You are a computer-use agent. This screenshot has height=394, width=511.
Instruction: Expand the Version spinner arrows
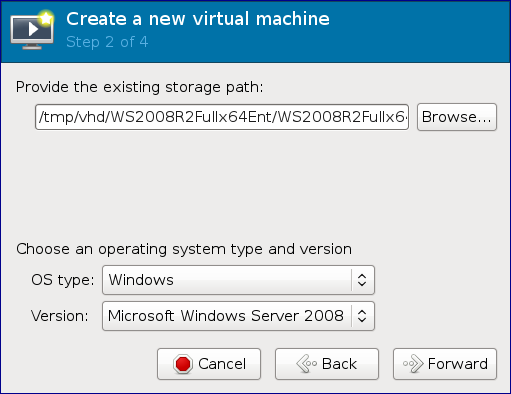[x=362, y=316]
